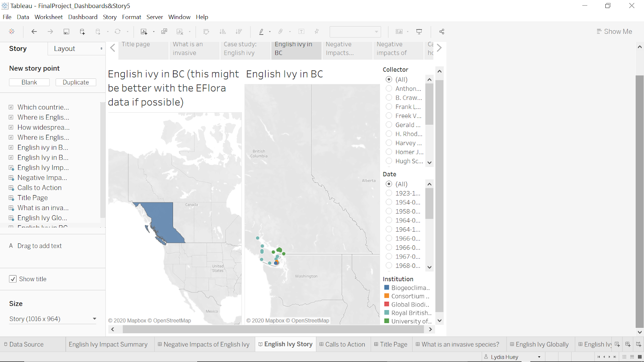The image size is (644, 362).
Task: Click the Presentation Mode icon
Action: [x=419, y=31]
